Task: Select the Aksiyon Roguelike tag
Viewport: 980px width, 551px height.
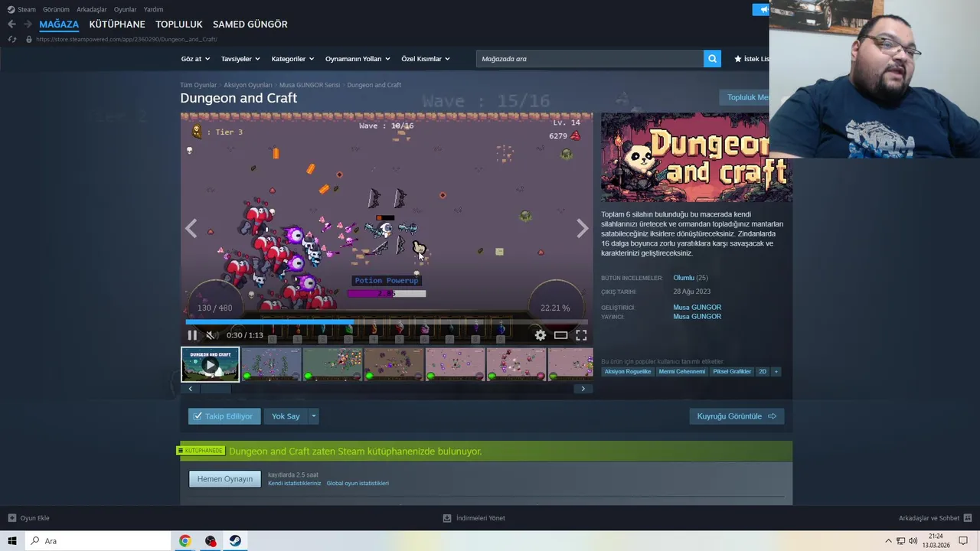Action: tap(628, 372)
